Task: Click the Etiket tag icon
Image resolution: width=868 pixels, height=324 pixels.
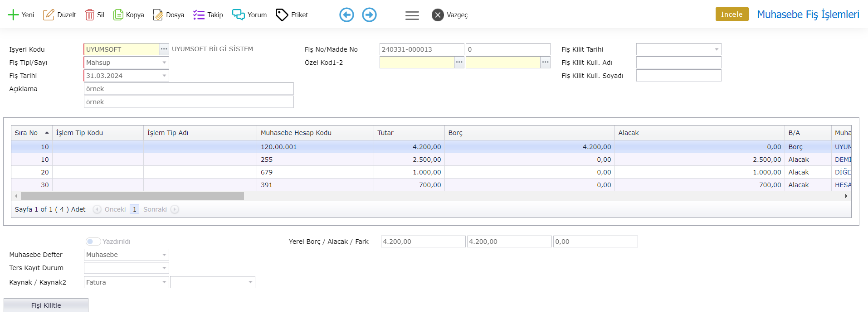Action: 282,15
